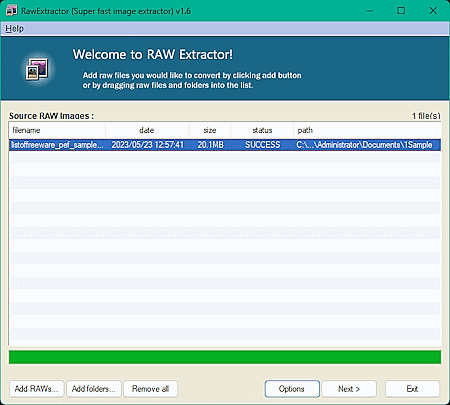Sort list by date column header
Viewport: 450px width, 405px height.
coord(147,130)
